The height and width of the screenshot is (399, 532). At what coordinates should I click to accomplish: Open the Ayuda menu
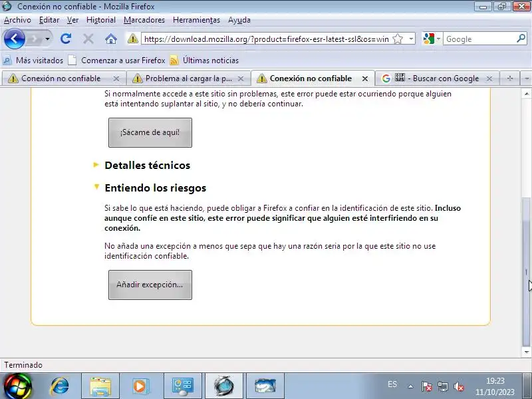[x=239, y=20]
